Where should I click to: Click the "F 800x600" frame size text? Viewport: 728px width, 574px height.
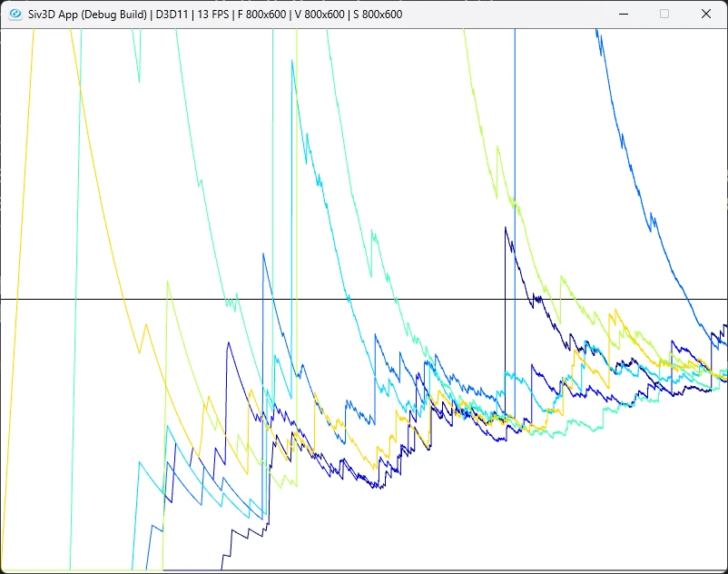(x=261, y=15)
